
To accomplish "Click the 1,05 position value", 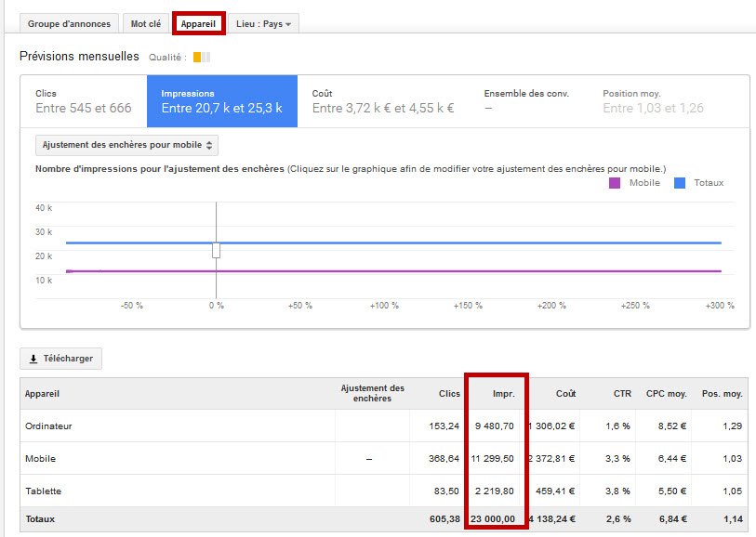I will point(733,491).
